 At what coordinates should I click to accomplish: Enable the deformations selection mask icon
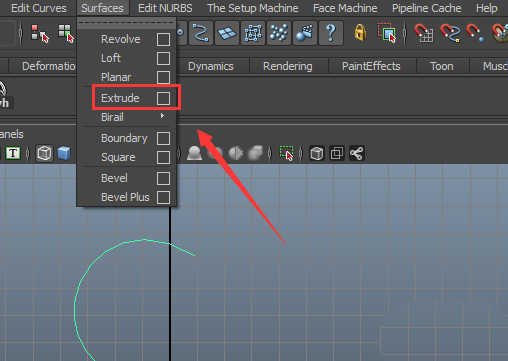[x=253, y=33]
